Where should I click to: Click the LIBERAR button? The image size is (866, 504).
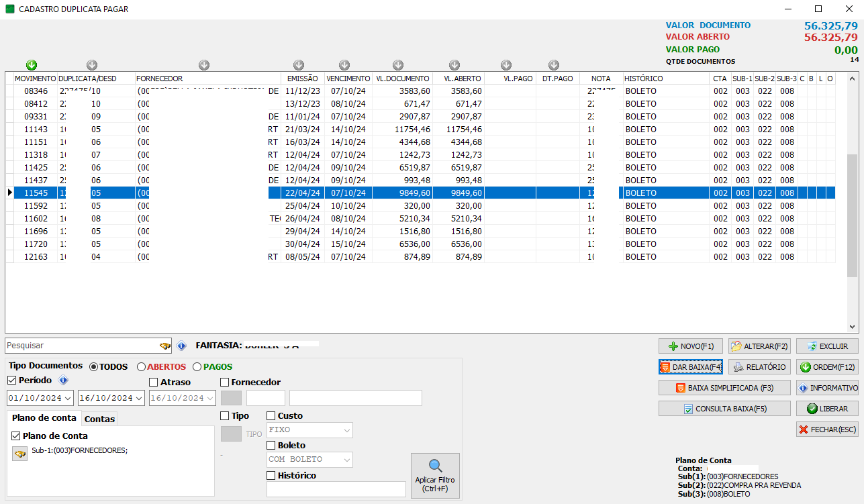point(827,409)
